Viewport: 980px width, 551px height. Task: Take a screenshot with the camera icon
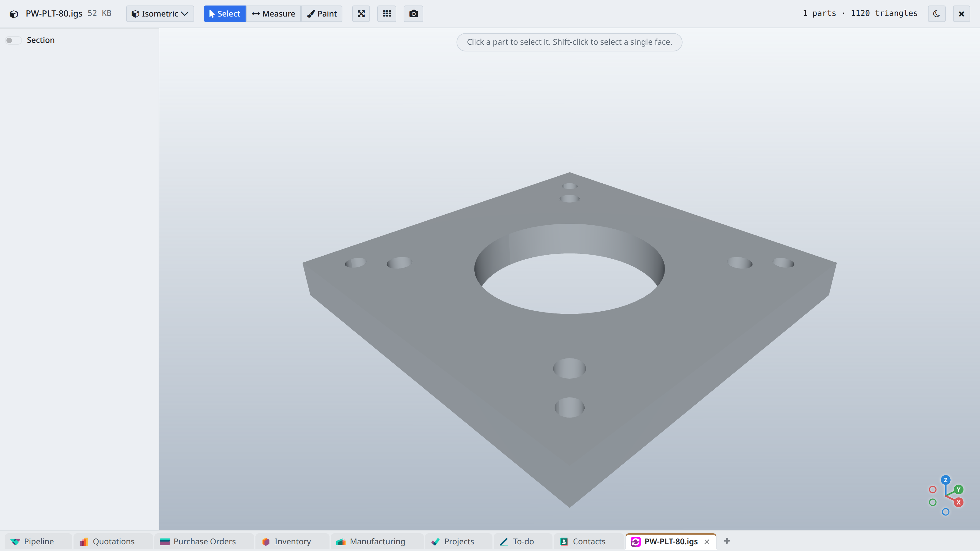point(413,14)
